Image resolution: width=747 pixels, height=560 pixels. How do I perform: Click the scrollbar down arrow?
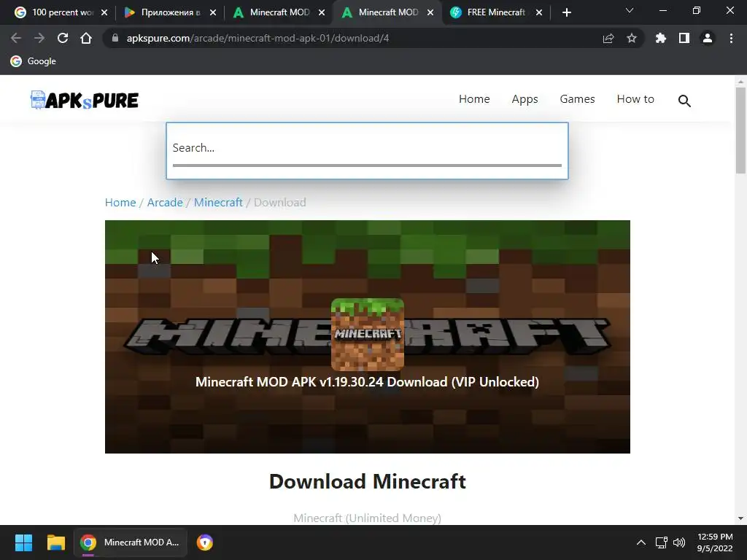coord(740,518)
